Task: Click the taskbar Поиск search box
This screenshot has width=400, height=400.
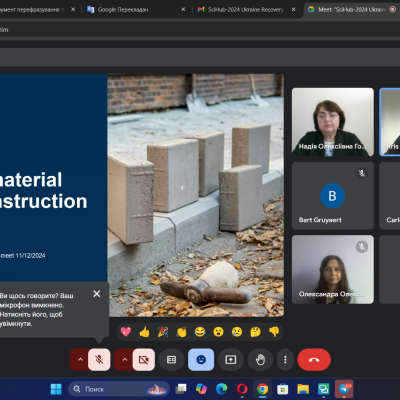Action: (119, 389)
